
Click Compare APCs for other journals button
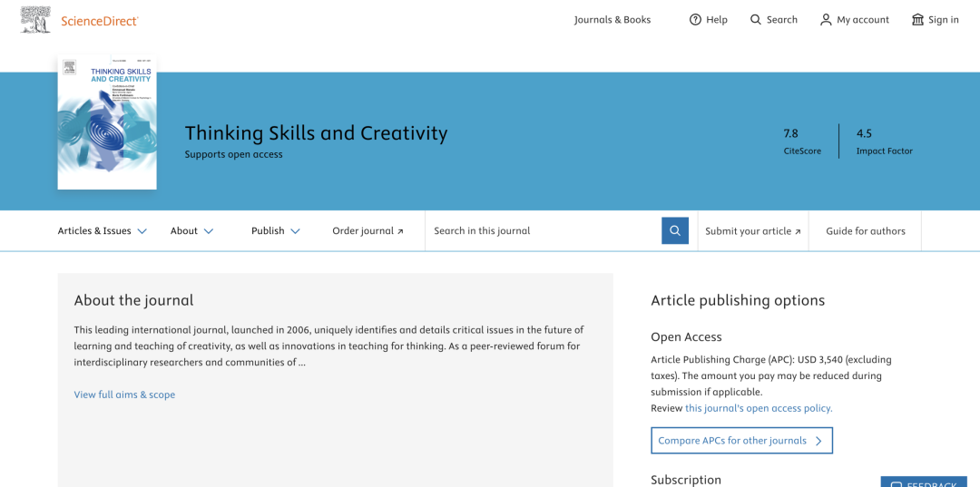click(742, 441)
